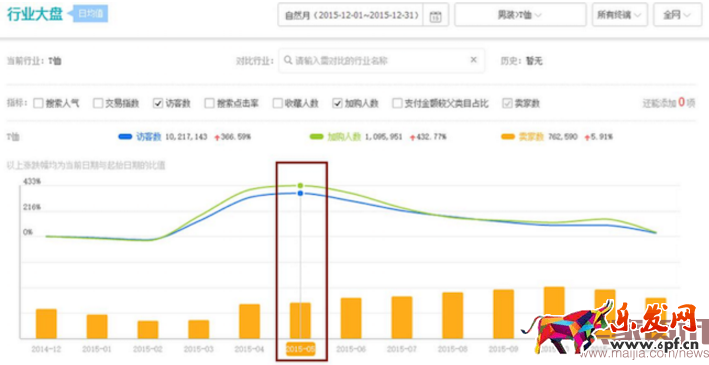Clear the compare industry search box
The height and width of the screenshot is (365, 709).
(x=473, y=60)
